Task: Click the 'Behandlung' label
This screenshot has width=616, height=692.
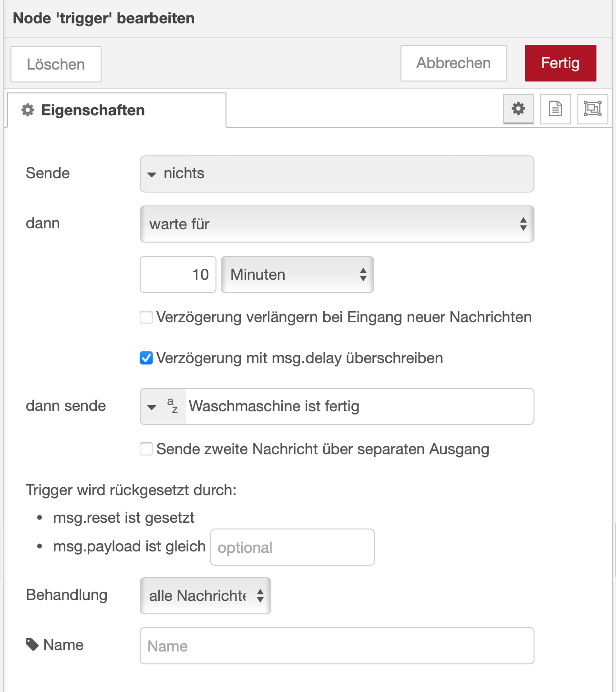Action: pyautogui.click(x=67, y=595)
